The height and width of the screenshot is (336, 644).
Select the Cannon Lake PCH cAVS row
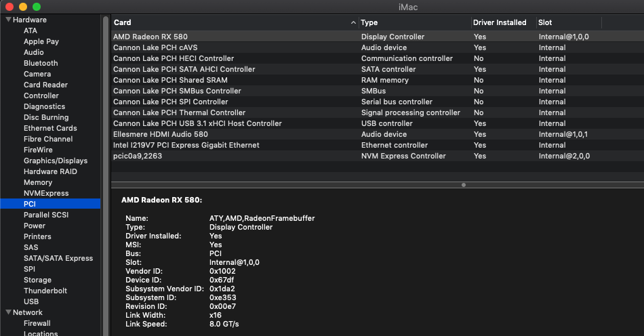pos(378,47)
